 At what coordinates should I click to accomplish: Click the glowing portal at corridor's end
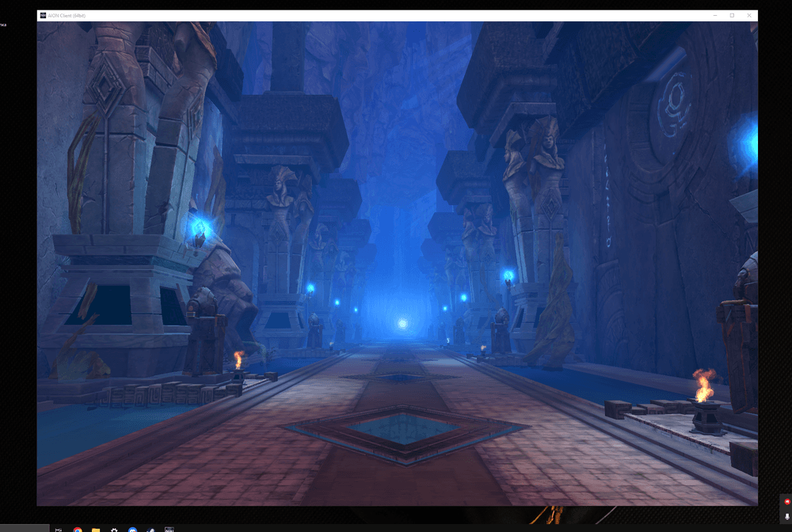click(402, 323)
